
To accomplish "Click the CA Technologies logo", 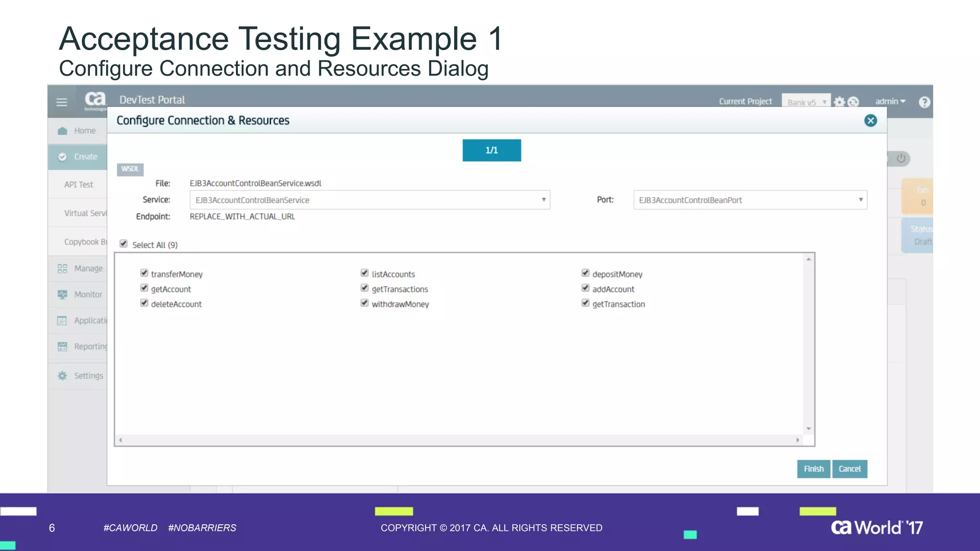I will 95,101.
